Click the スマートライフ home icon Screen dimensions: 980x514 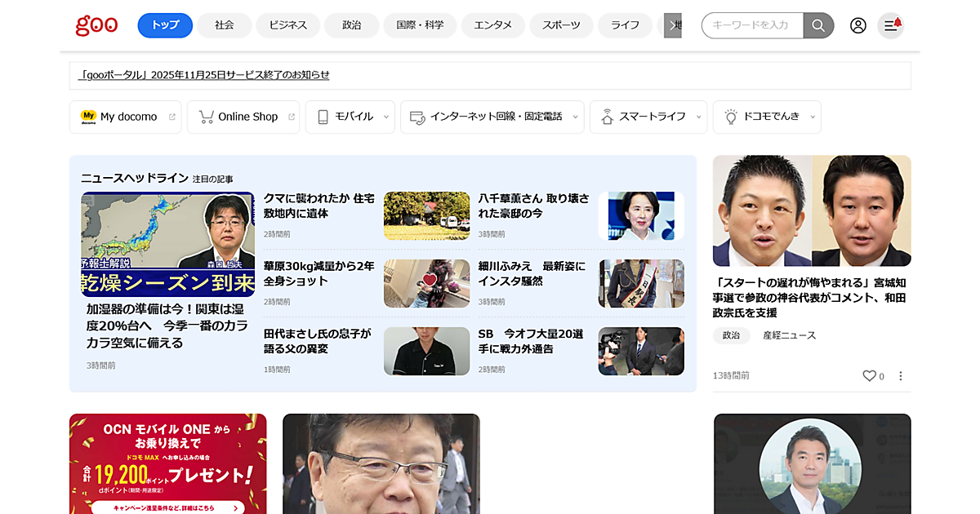(607, 117)
